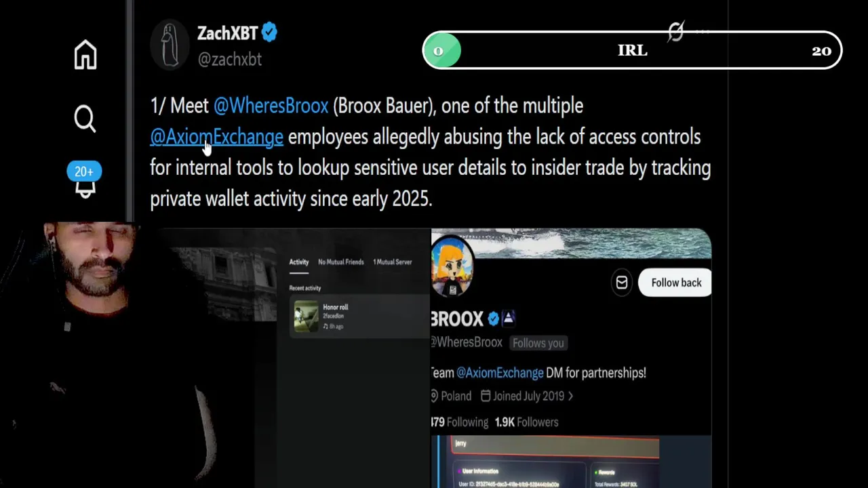This screenshot has height=488, width=868.
Task: Open the Home icon in sidebar
Action: coord(85,54)
